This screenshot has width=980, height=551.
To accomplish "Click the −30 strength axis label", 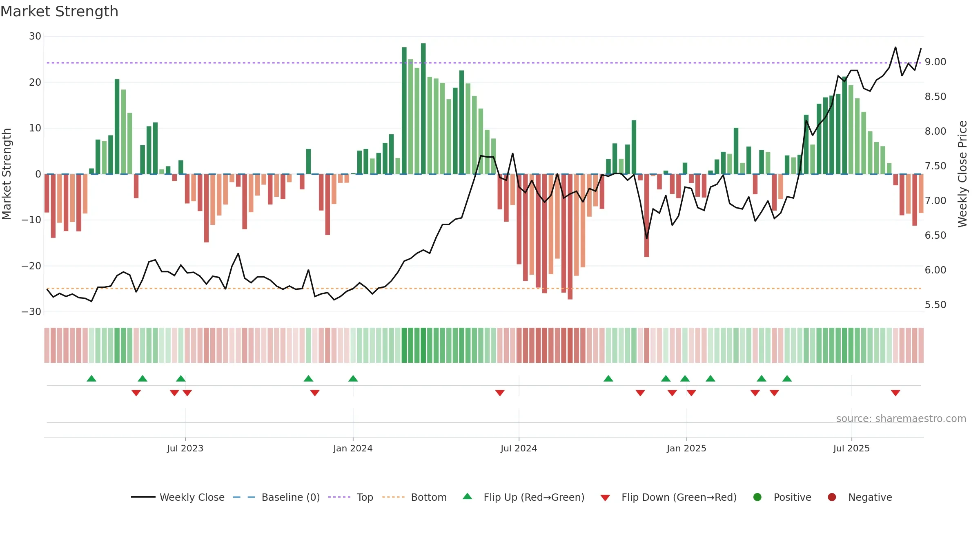I will (x=31, y=312).
